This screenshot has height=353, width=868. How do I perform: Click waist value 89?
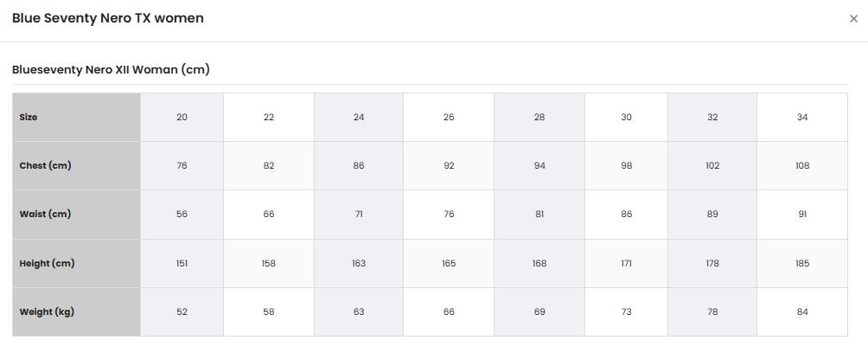point(712,215)
